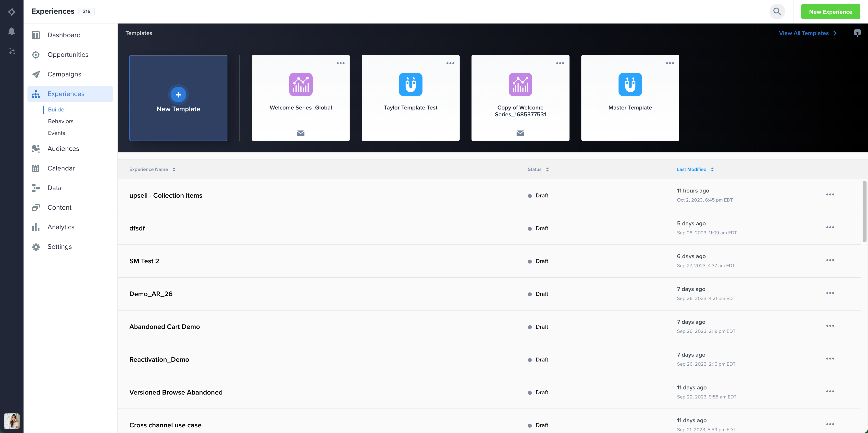Image resolution: width=868 pixels, height=433 pixels.
Task: Click the Welcome Series_Global chart icon
Action: (x=300, y=84)
